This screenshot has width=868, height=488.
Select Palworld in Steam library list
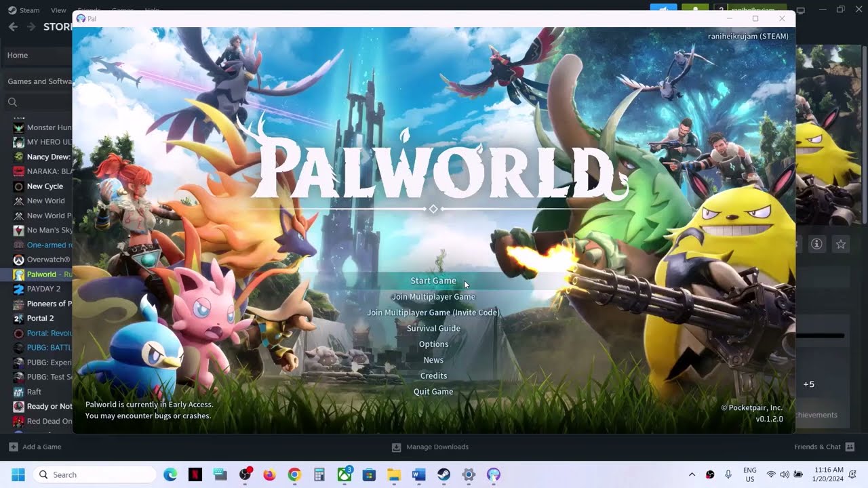tap(43, 274)
